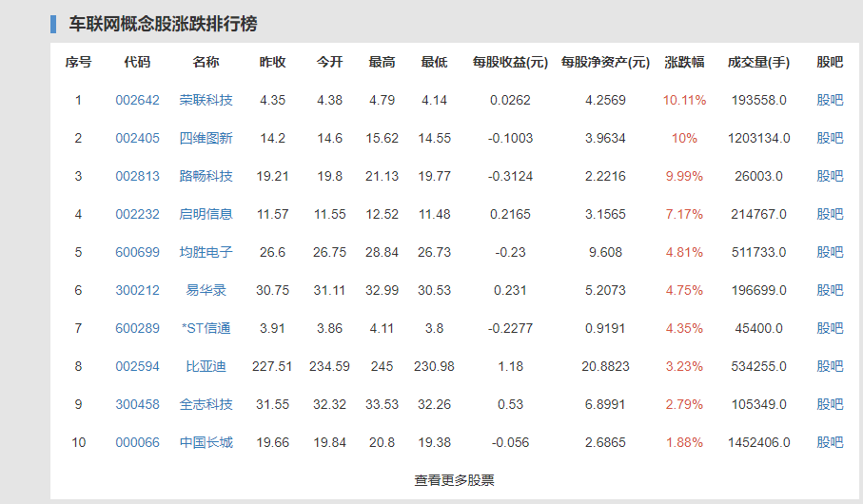Click volume value 193558.0

tap(758, 100)
